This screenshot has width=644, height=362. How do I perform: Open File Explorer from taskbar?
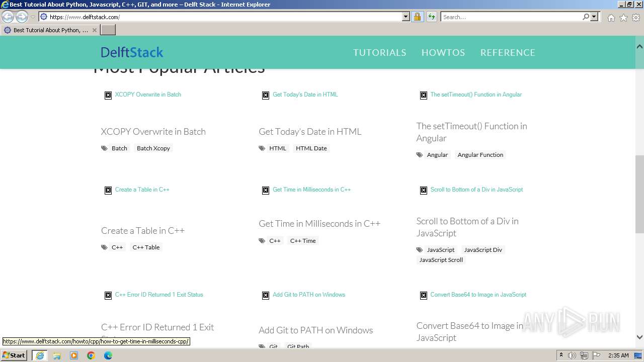(57, 355)
